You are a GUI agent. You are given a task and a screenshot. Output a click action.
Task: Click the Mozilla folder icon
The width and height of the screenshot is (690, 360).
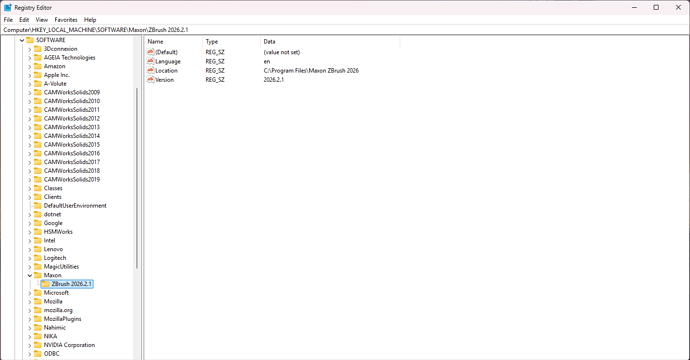click(x=38, y=301)
